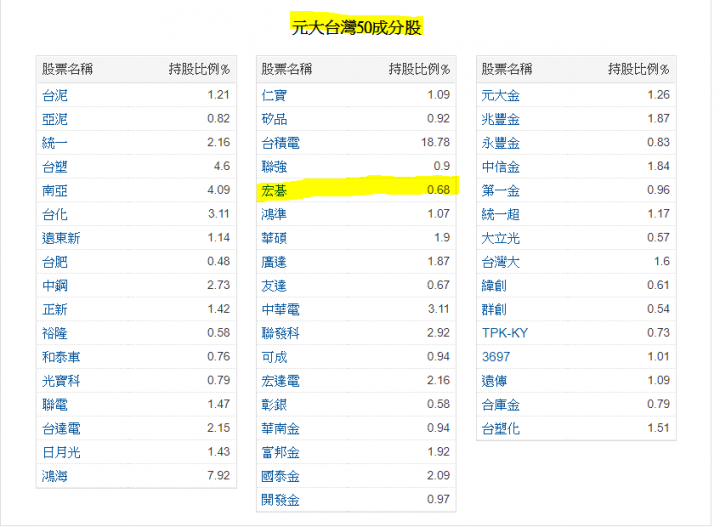Image resolution: width=720 pixels, height=527 pixels.
Task: Click the 元大台灣50成分股 title
Action: pyautogui.click(x=357, y=28)
